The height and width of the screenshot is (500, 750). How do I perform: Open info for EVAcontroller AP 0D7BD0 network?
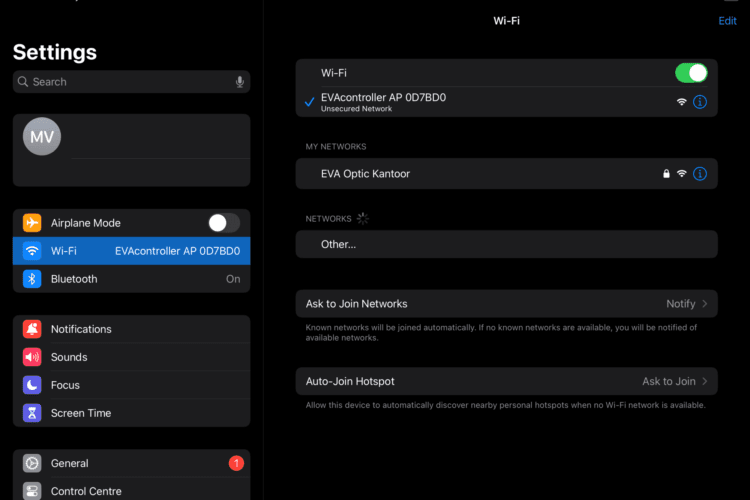[700, 102]
